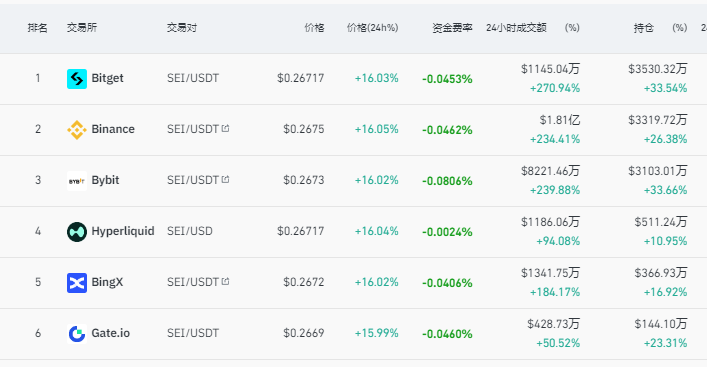Click the $8221.46万 volume value
This screenshot has height=367, width=707.
(551, 171)
